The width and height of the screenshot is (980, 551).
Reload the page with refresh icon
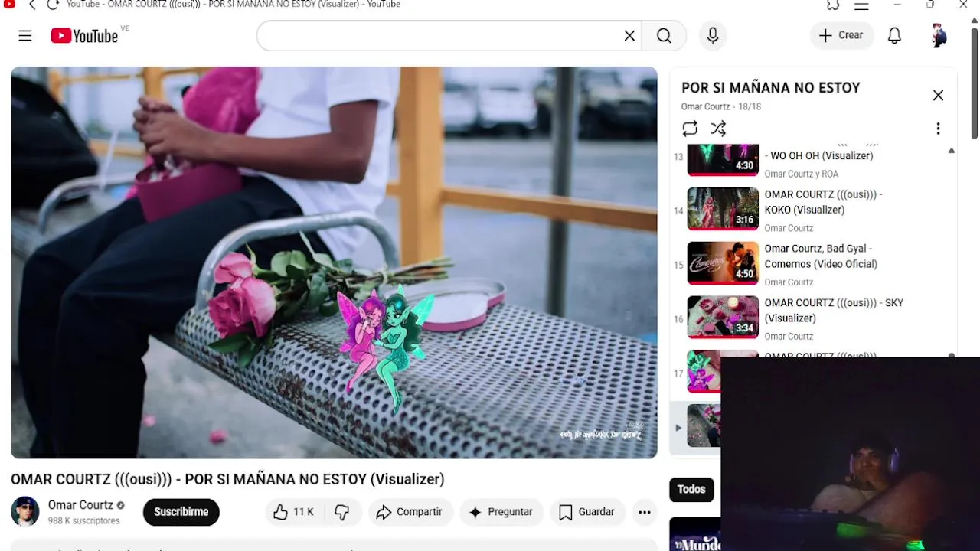[x=53, y=5]
